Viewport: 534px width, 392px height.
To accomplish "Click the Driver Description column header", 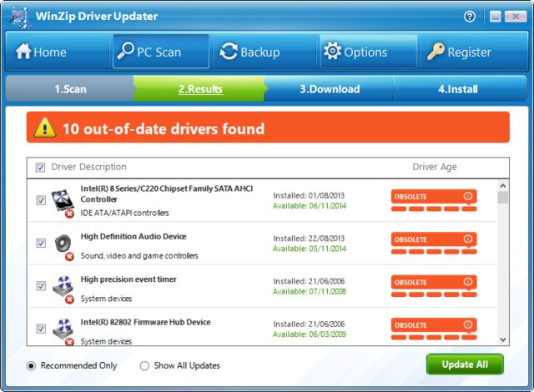I will (89, 167).
